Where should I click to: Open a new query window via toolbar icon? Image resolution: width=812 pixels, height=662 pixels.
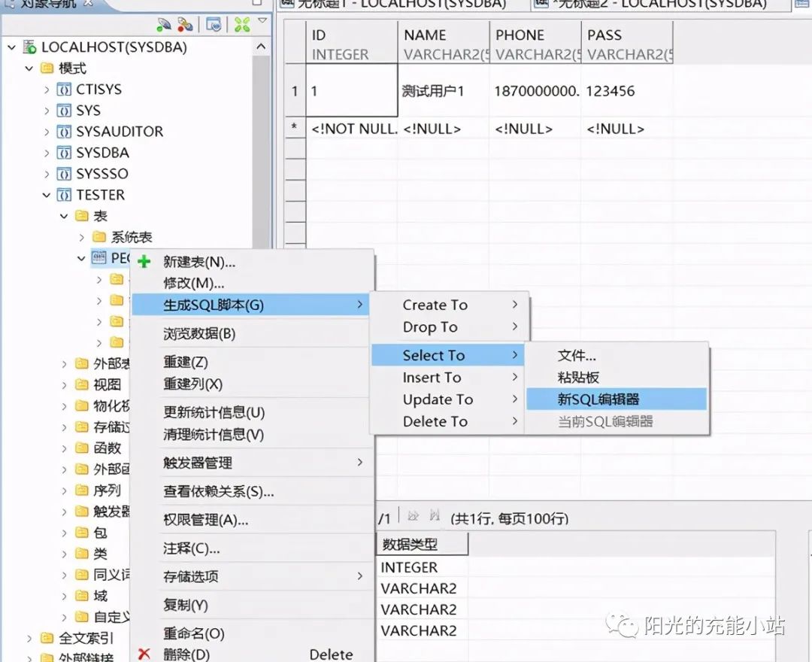(x=214, y=24)
